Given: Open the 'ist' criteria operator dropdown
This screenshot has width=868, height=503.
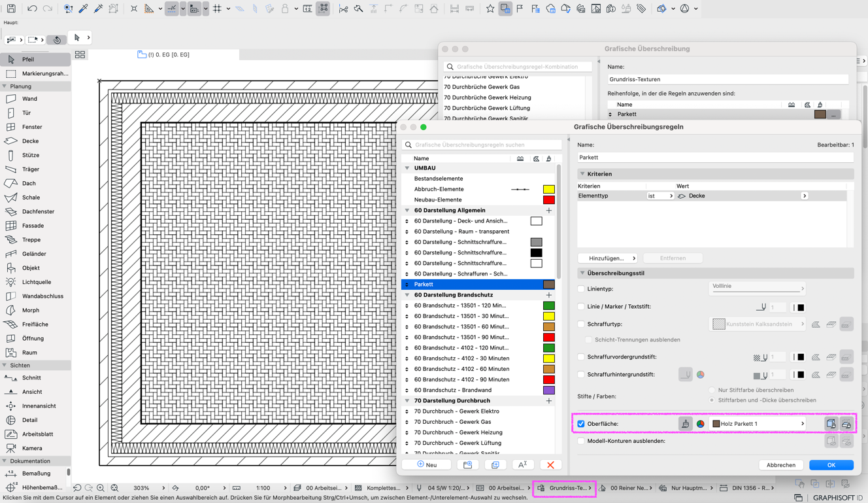Looking at the screenshot, I should point(660,196).
